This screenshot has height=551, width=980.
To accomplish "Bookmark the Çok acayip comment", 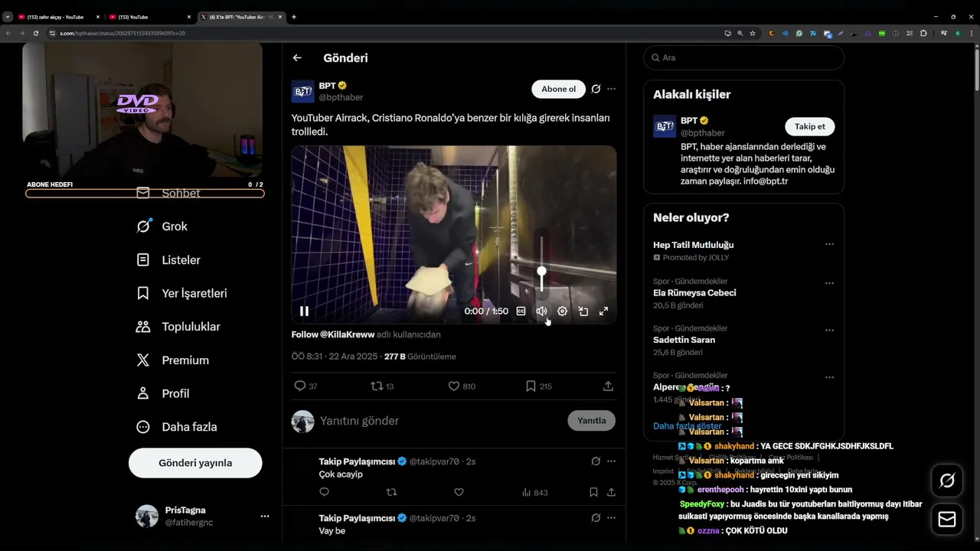I will pos(593,492).
